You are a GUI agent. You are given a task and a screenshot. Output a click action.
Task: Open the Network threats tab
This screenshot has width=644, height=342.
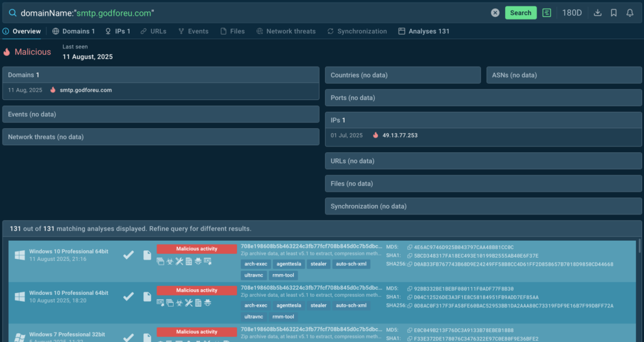pyautogui.click(x=286, y=31)
